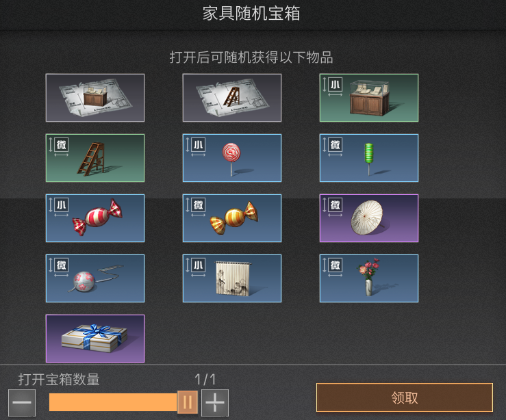Select the ink-painting curtain item

tap(232, 278)
